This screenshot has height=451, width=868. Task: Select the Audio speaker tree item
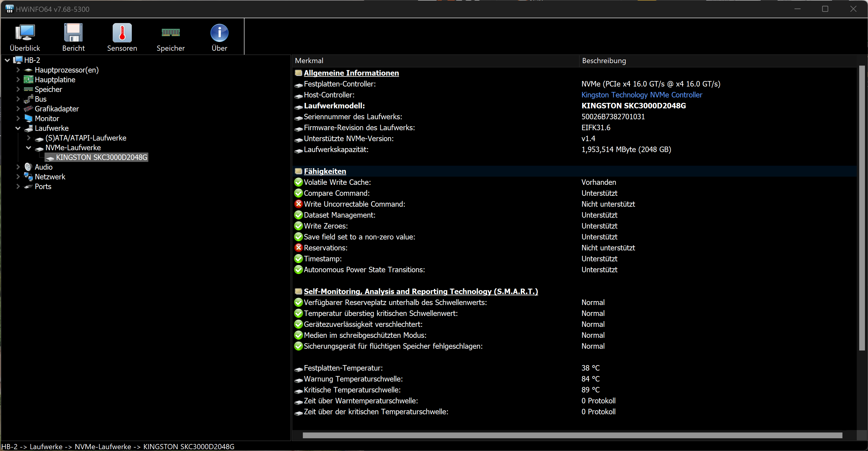pyautogui.click(x=43, y=167)
